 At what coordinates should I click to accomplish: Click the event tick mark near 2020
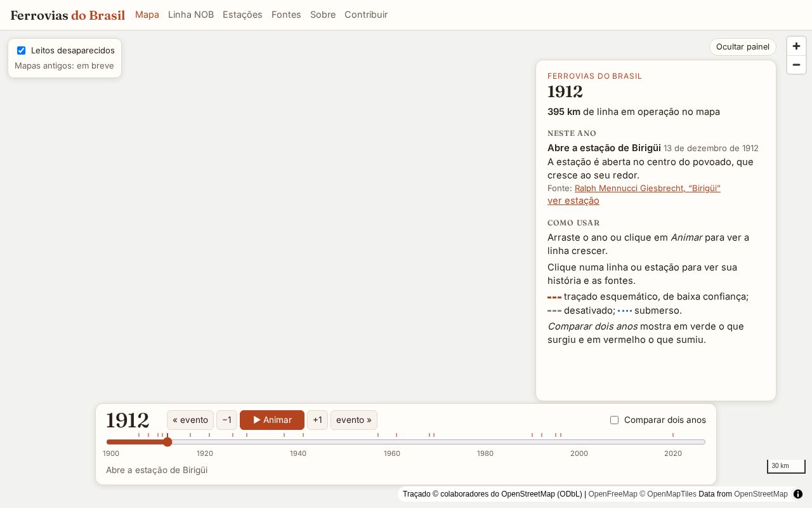click(x=673, y=435)
